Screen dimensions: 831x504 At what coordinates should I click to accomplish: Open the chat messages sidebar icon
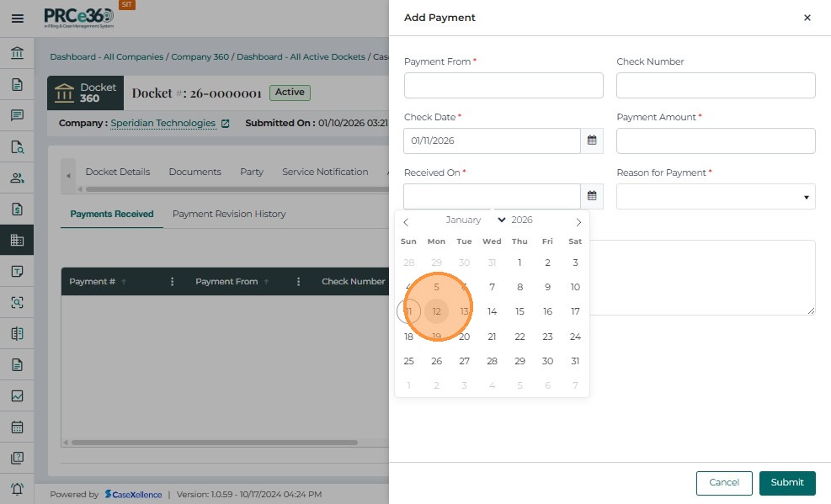pos(17,115)
